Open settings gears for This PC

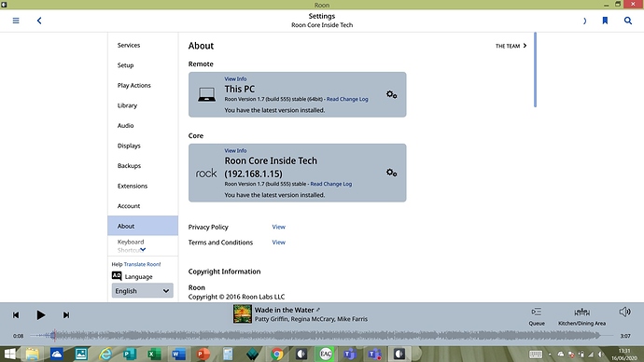(391, 95)
